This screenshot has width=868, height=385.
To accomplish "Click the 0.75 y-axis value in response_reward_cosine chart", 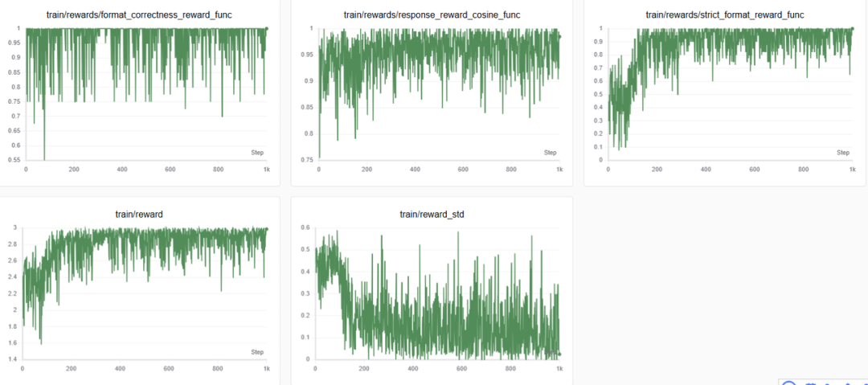I will [x=309, y=160].
